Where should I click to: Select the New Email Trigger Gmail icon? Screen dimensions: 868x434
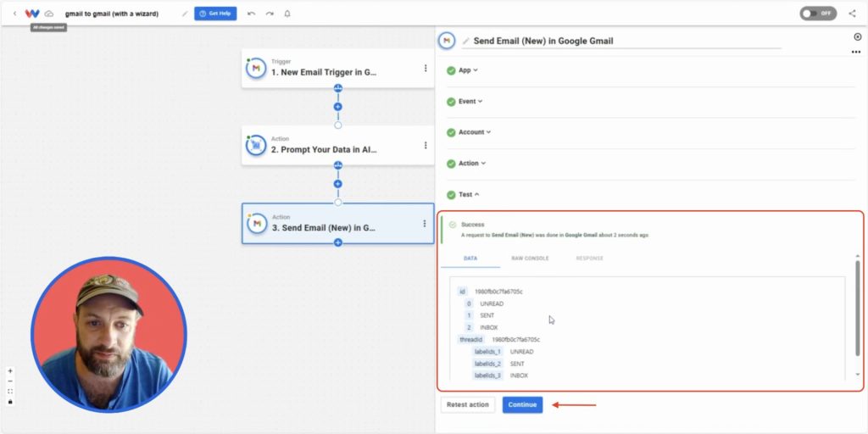256,68
